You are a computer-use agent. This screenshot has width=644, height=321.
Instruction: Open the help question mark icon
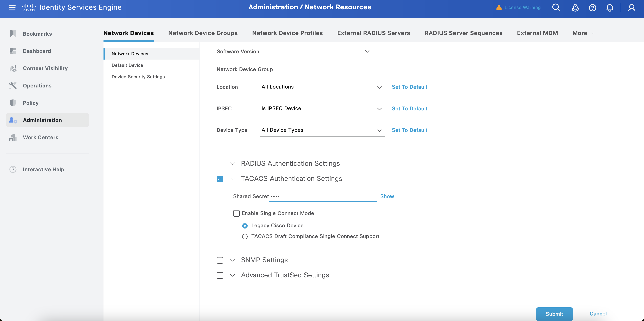(x=592, y=8)
